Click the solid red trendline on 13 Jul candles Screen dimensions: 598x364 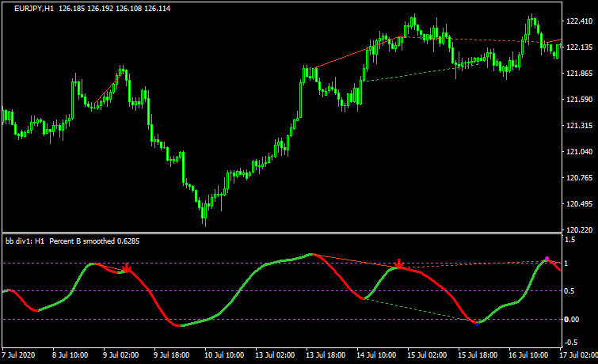(x=341, y=59)
